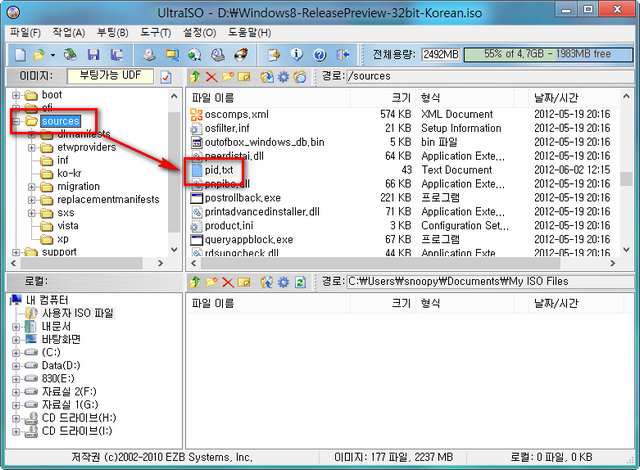Click the gear icon in local toolbar
Viewport: 640px width, 470px height.
tap(283, 282)
